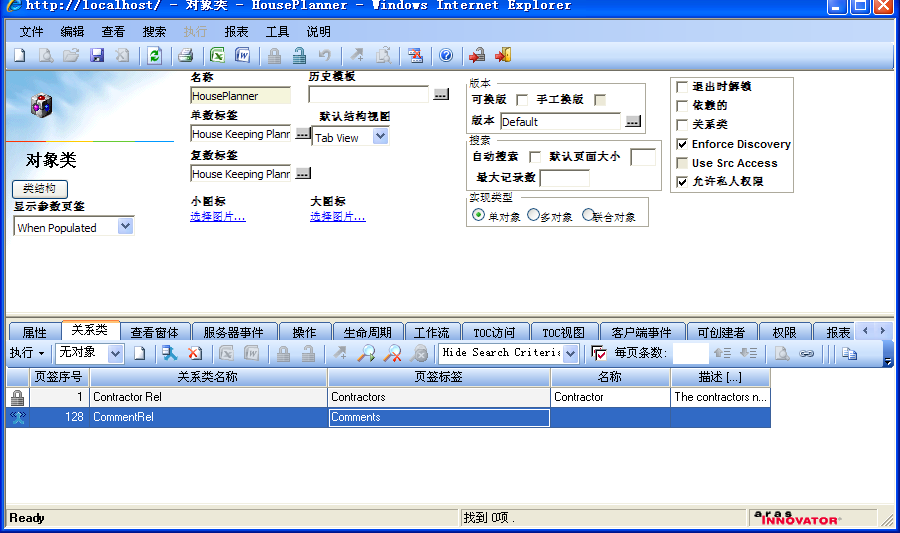Toggle the Use Src Access checkbox
This screenshot has width=900, height=533.
pyautogui.click(x=682, y=163)
